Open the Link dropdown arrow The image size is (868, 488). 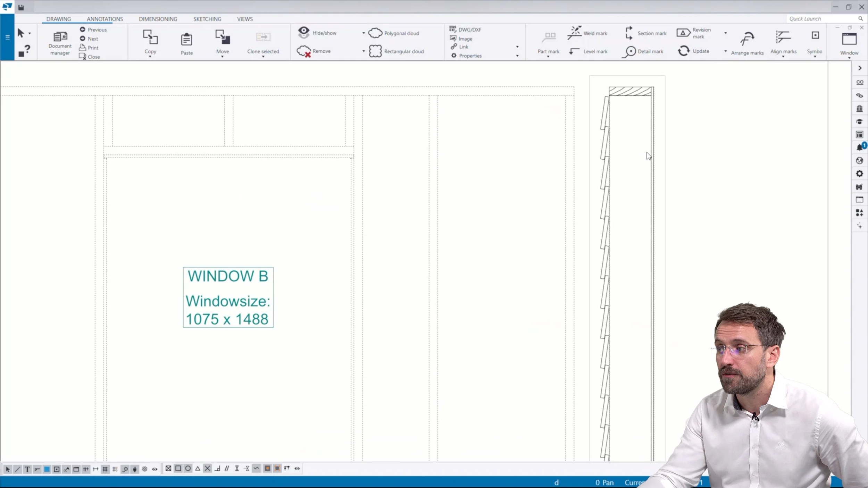pos(517,47)
